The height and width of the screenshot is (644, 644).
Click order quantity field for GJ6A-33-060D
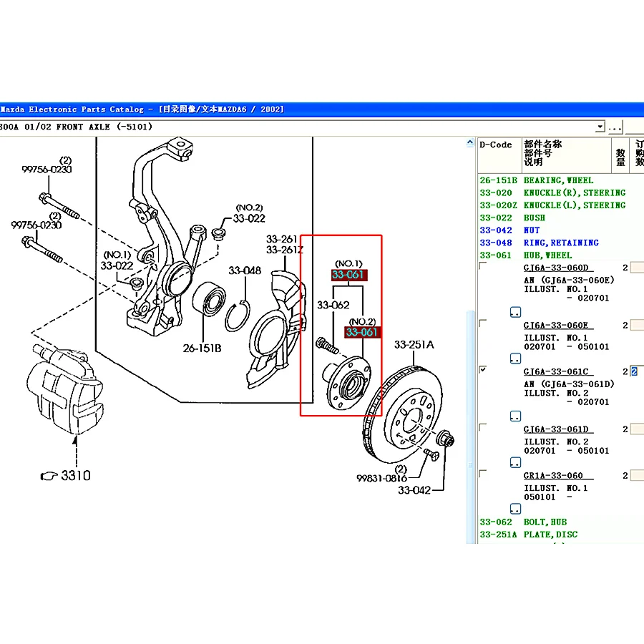tap(637, 268)
